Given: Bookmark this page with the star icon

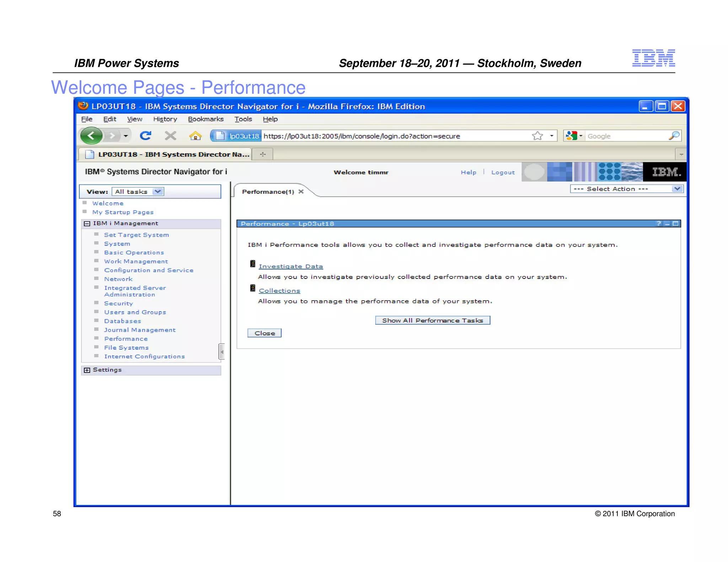Looking at the screenshot, I should [x=537, y=136].
